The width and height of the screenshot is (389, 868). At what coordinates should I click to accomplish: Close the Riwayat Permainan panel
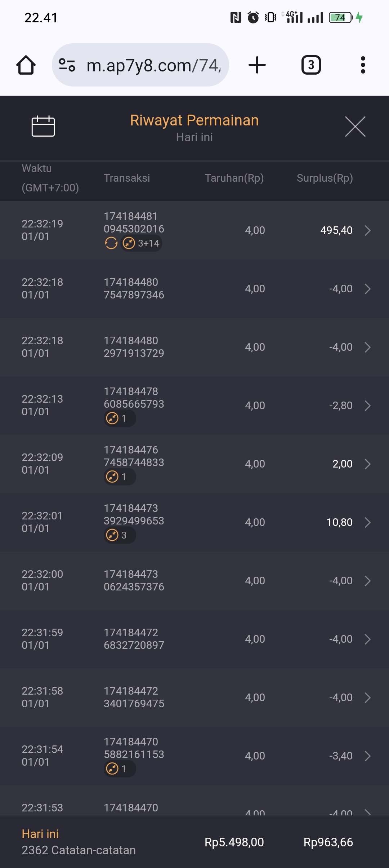355,127
